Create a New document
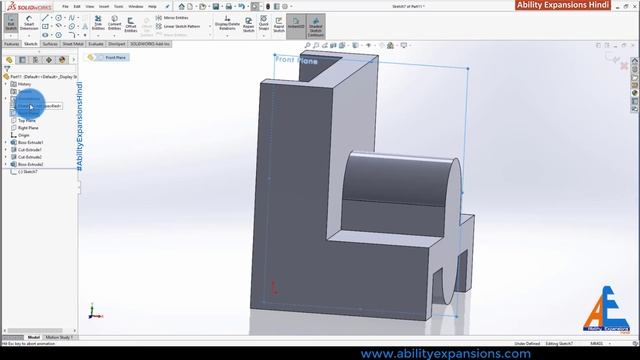This screenshot has height=360, width=640. click(x=190, y=7)
